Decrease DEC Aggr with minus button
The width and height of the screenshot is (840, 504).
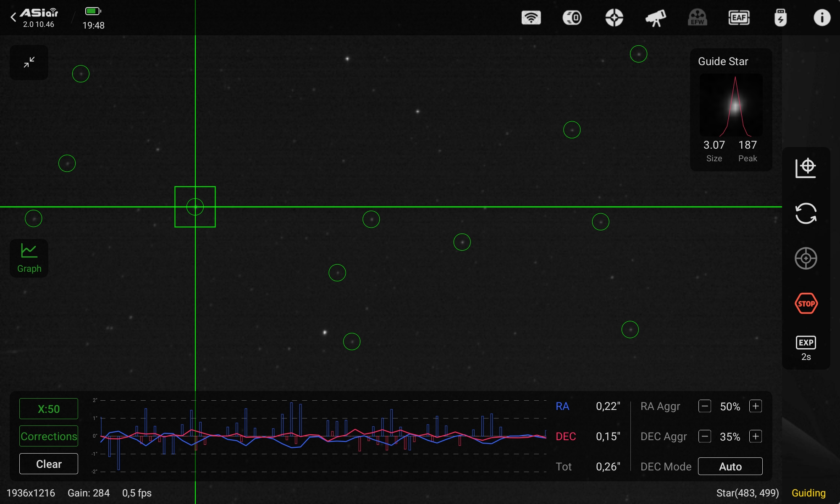tap(705, 436)
